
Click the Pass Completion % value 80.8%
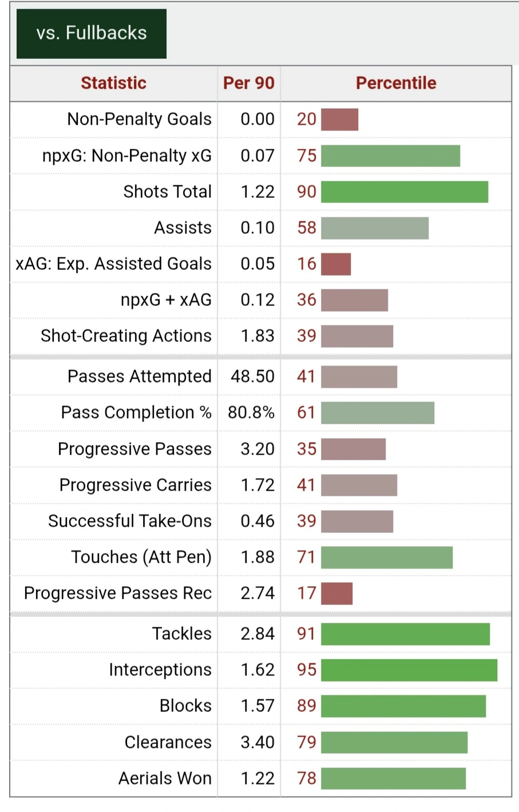[251, 412]
